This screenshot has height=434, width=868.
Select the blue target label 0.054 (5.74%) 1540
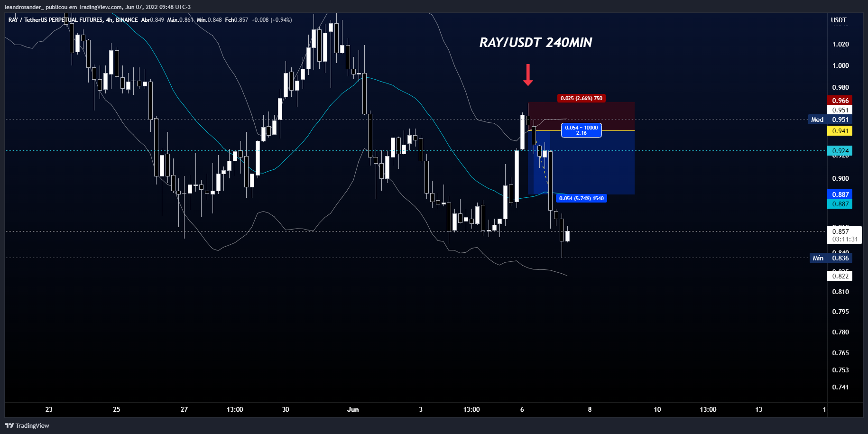point(581,198)
